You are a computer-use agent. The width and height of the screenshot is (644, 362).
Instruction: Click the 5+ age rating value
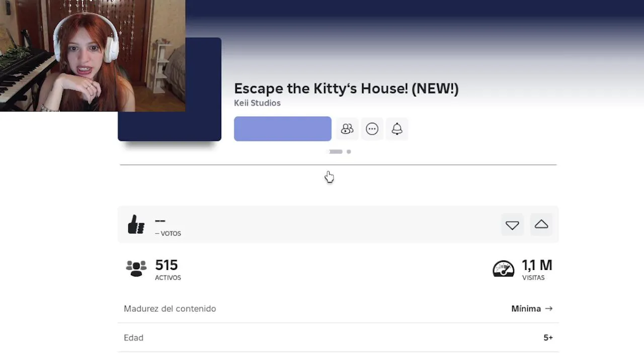[548, 338]
